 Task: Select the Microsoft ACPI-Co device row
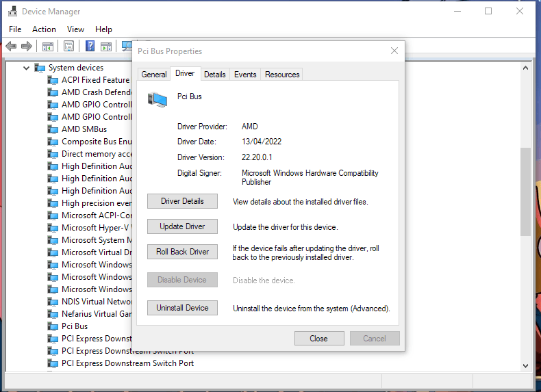click(90, 215)
